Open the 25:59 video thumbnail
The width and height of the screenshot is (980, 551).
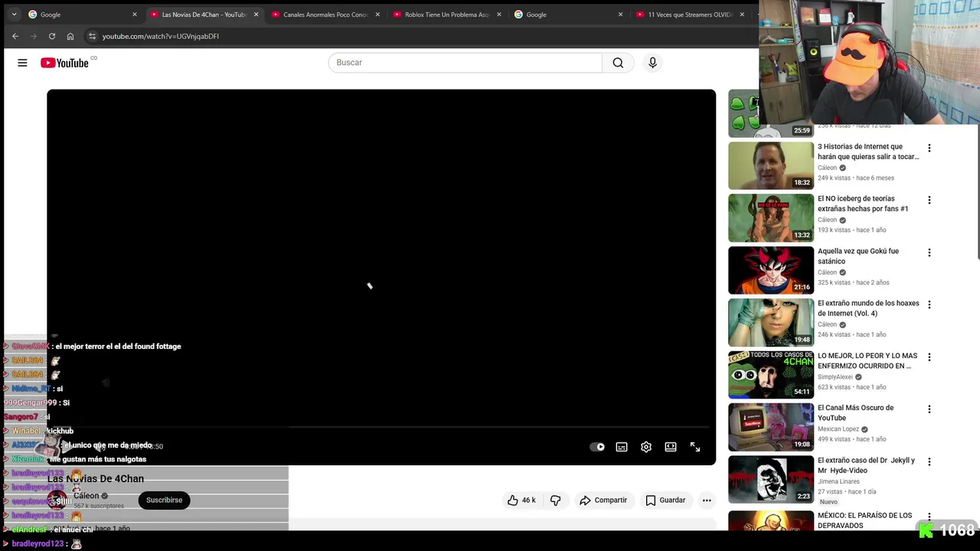click(771, 113)
